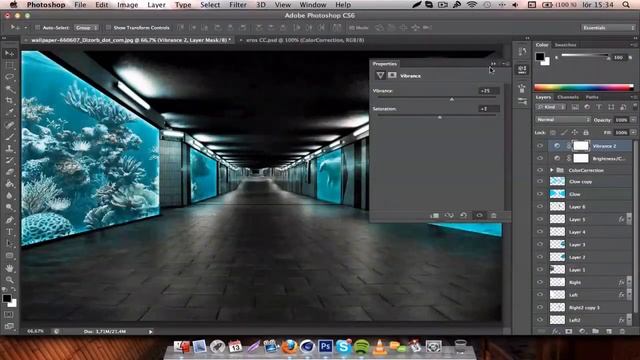This screenshot has width=640, height=360.
Task: Click the layer mask icon in Properties
Action: click(x=392, y=75)
